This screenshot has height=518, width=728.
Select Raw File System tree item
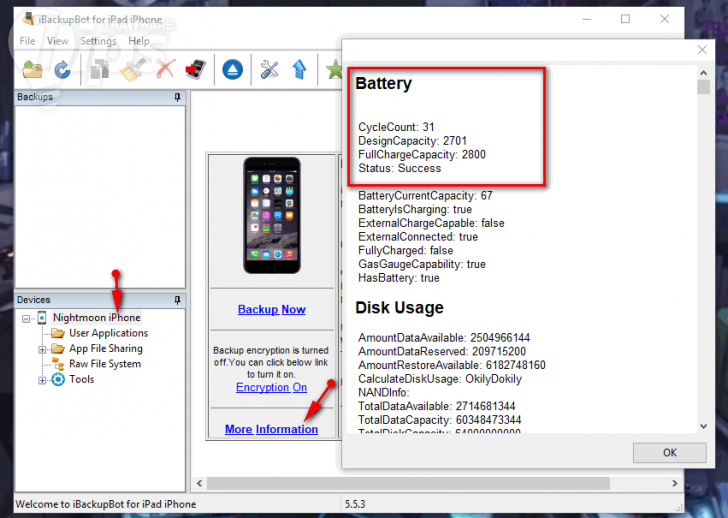pyautogui.click(x=105, y=364)
